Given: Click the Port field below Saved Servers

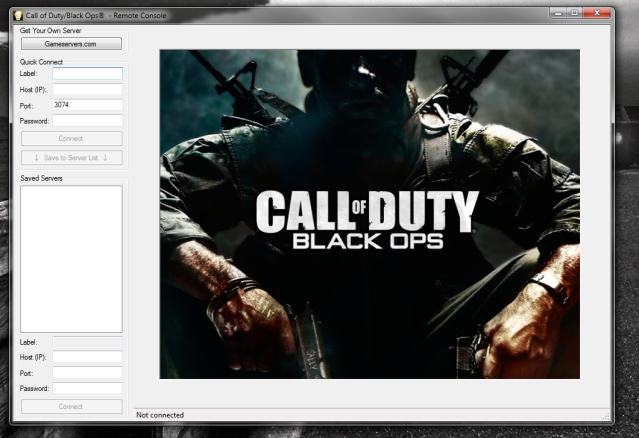Looking at the screenshot, I should (87, 372).
